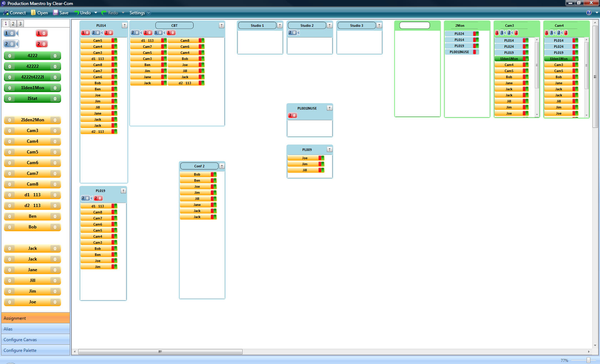Viewport: 600px width, 364px height.
Task: Click the Connect toolbar icon
Action: [x=6, y=13]
